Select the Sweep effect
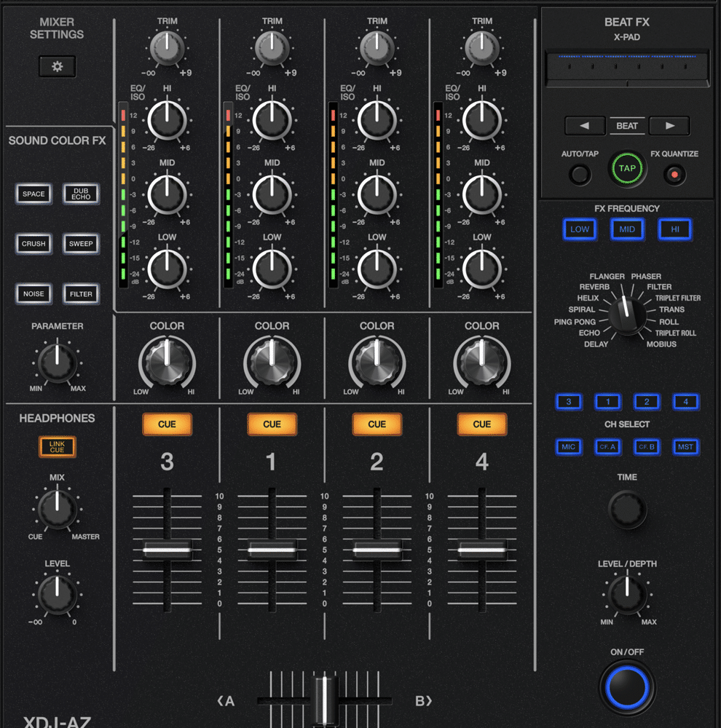Image resolution: width=721 pixels, height=728 pixels. tap(81, 244)
